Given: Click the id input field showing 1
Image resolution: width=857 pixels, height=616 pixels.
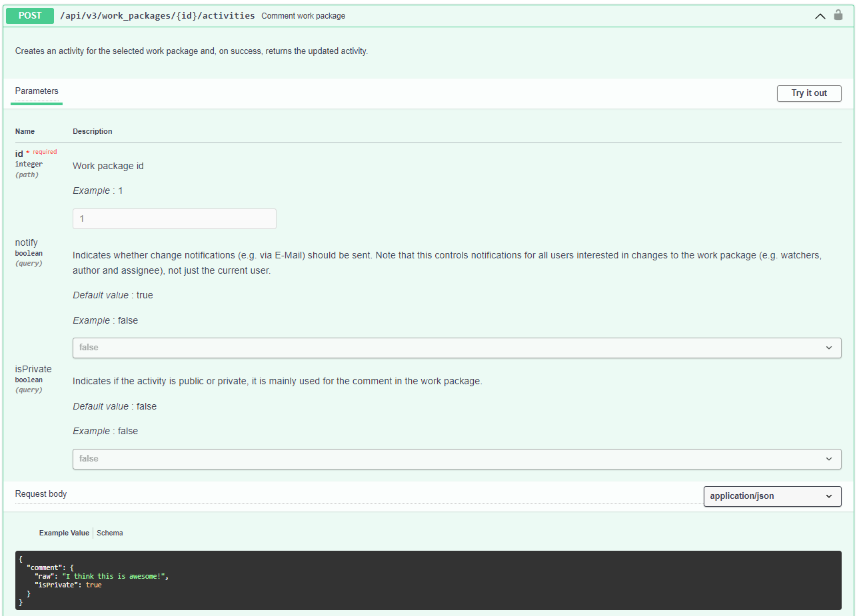Looking at the screenshot, I should pos(175,218).
